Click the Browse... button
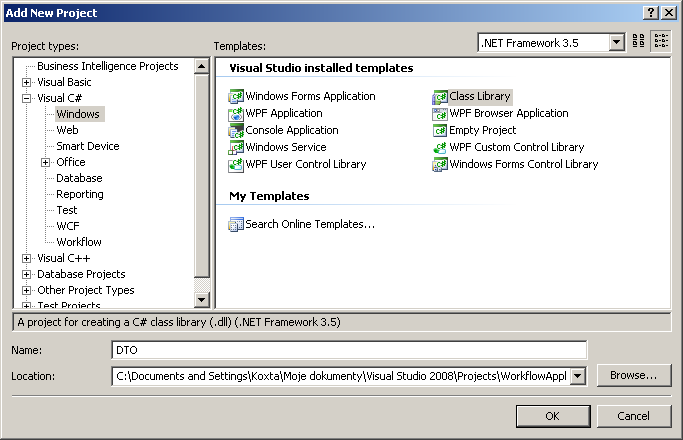The image size is (683, 440). click(634, 375)
